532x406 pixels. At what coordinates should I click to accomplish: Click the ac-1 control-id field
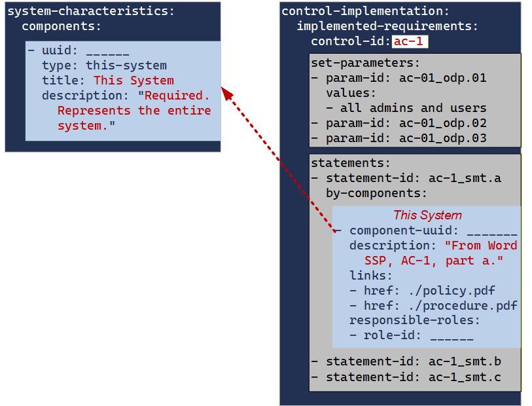(410, 41)
